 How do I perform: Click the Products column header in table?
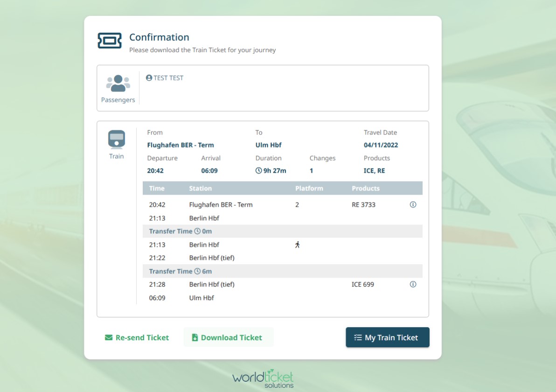point(366,189)
